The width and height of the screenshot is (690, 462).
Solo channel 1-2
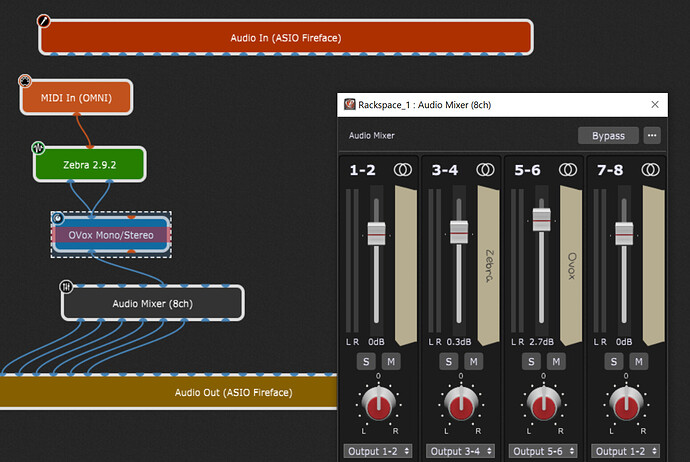click(x=366, y=362)
